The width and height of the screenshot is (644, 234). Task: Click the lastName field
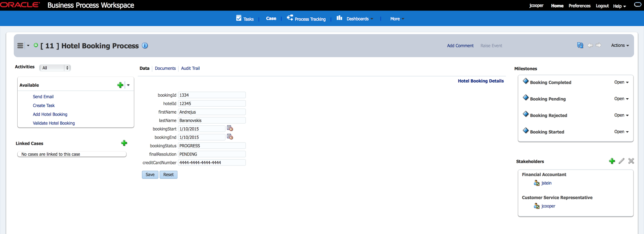212,120
